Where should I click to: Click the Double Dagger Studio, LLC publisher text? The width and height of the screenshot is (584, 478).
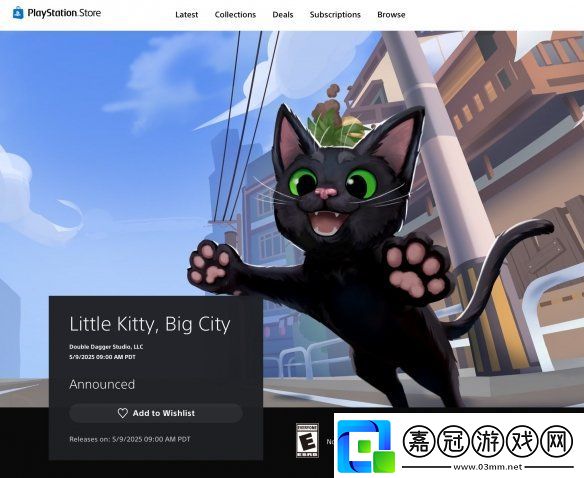106,346
